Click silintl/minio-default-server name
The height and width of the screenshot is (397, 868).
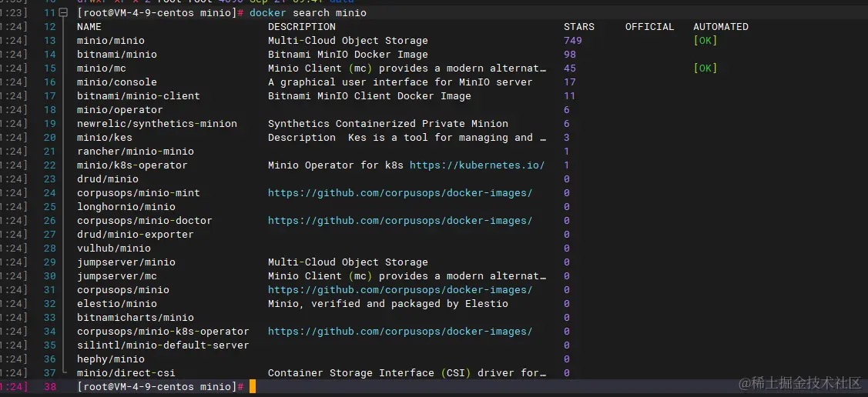[163, 345]
